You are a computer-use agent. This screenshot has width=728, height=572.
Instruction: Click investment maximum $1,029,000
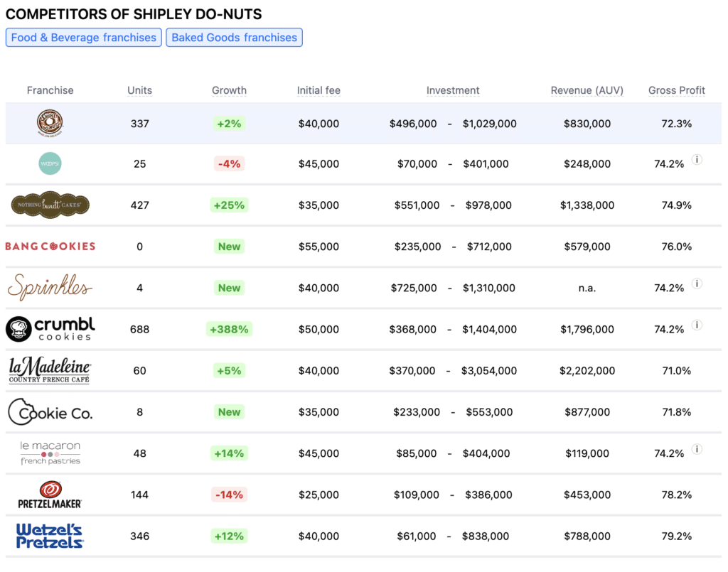489,124
